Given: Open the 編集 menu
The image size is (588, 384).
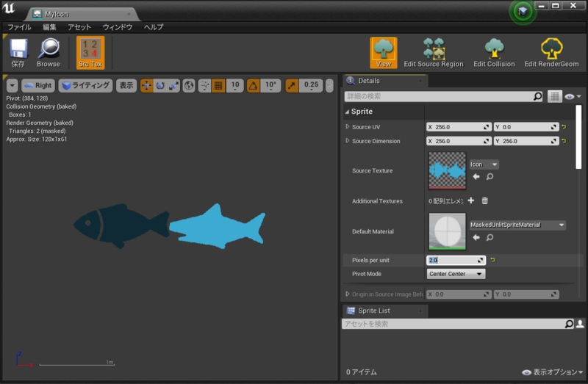Looking at the screenshot, I should [x=49, y=27].
